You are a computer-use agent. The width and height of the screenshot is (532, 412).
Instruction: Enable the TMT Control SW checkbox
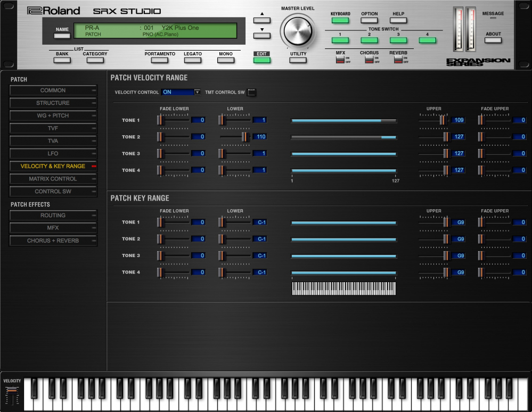[251, 93]
